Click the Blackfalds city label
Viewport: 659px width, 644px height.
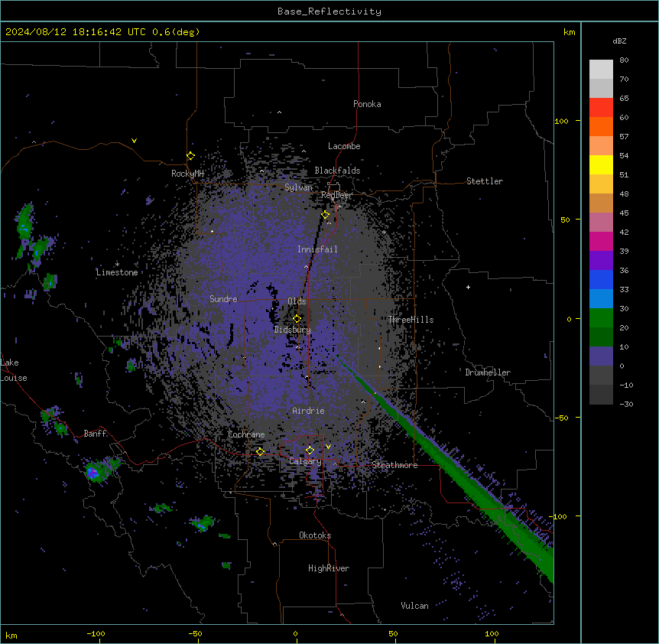337,171
